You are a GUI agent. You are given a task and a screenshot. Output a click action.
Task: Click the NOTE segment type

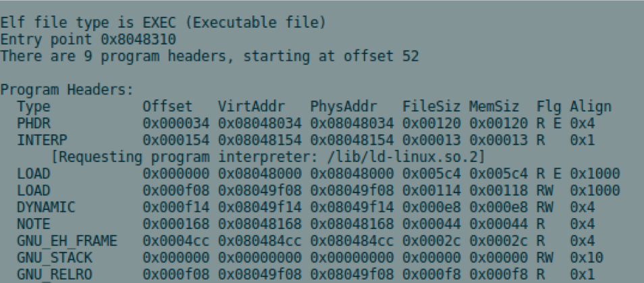pyautogui.click(x=34, y=224)
